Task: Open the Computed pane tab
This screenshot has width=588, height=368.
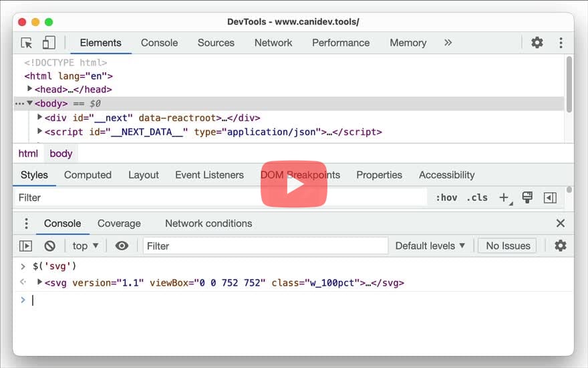Action: (88, 175)
